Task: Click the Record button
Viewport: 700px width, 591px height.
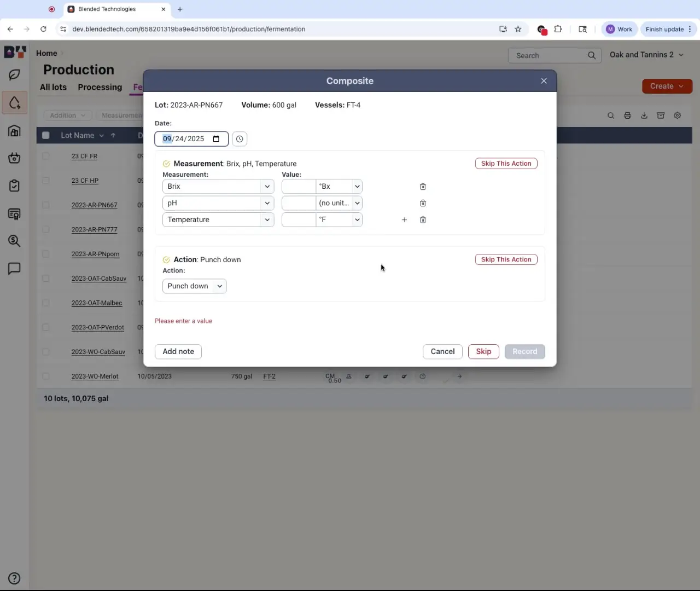Action: pos(525,351)
